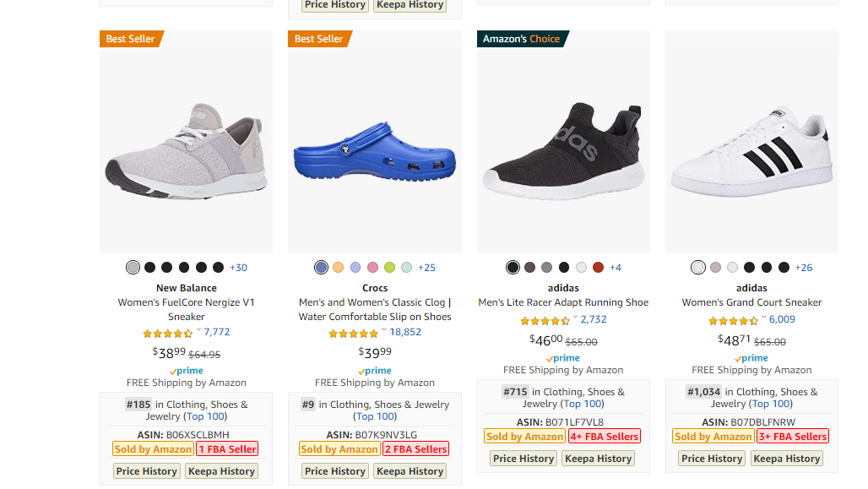Show +30 more New Balance colors

click(x=239, y=268)
